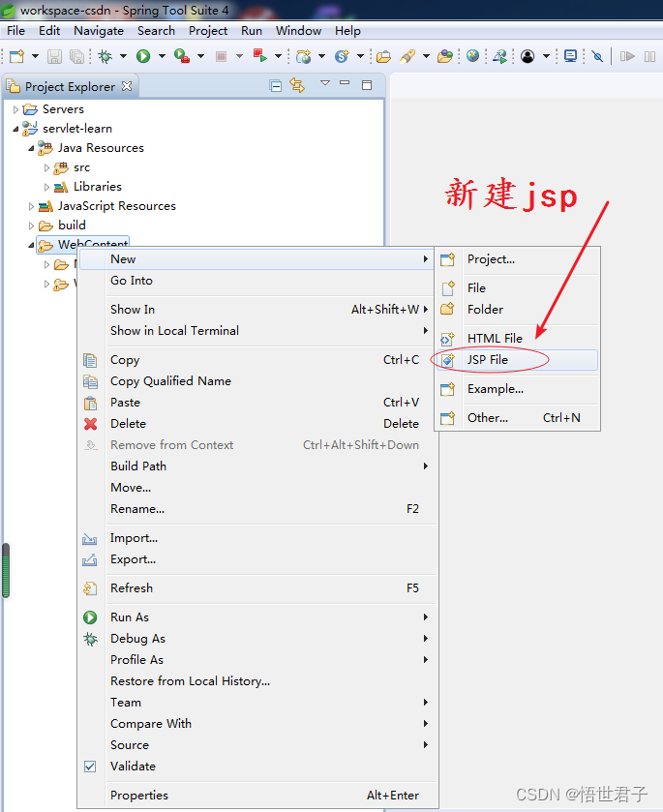The height and width of the screenshot is (812, 663).
Task: Click the Run with external tools icon
Action: (182, 56)
